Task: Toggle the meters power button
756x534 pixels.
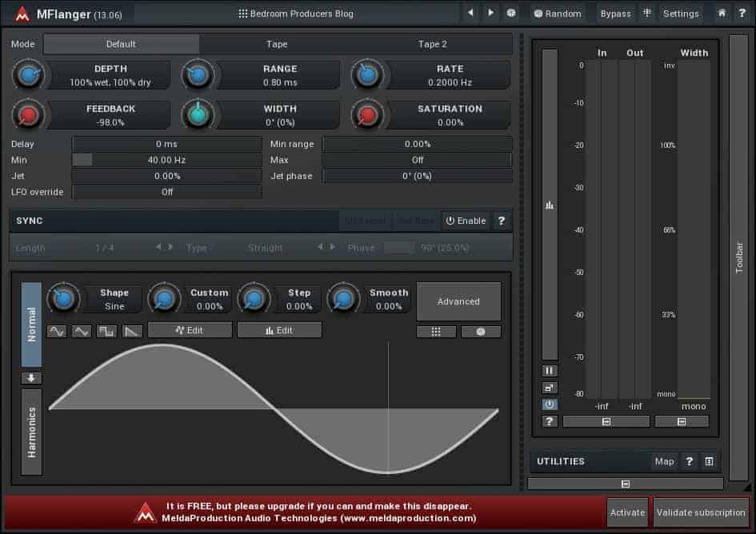Action: (x=550, y=404)
